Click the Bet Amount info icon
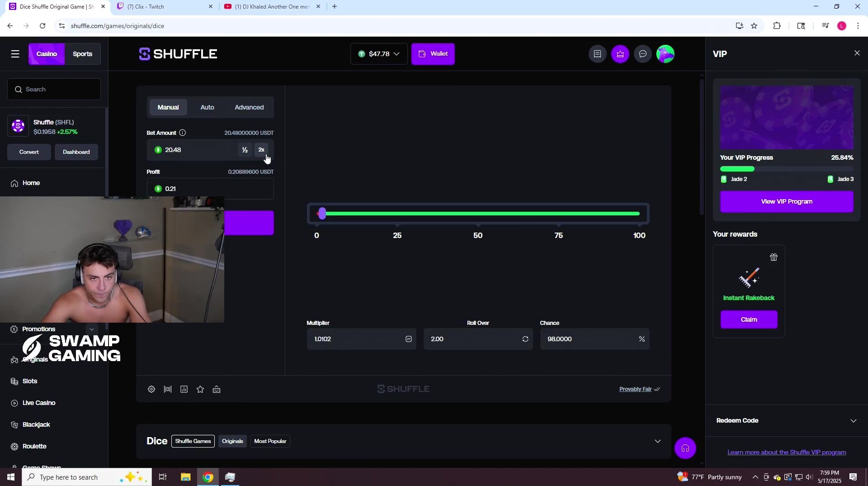868x486 pixels. point(182,133)
